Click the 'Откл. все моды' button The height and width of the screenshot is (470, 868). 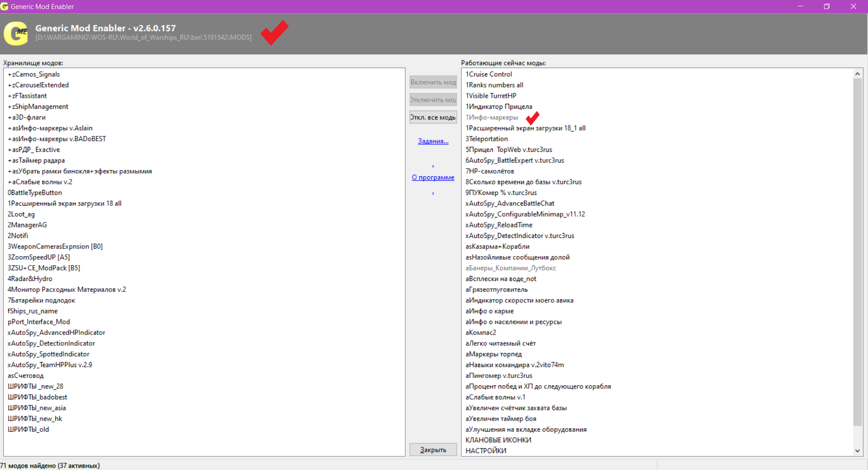click(x=433, y=117)
